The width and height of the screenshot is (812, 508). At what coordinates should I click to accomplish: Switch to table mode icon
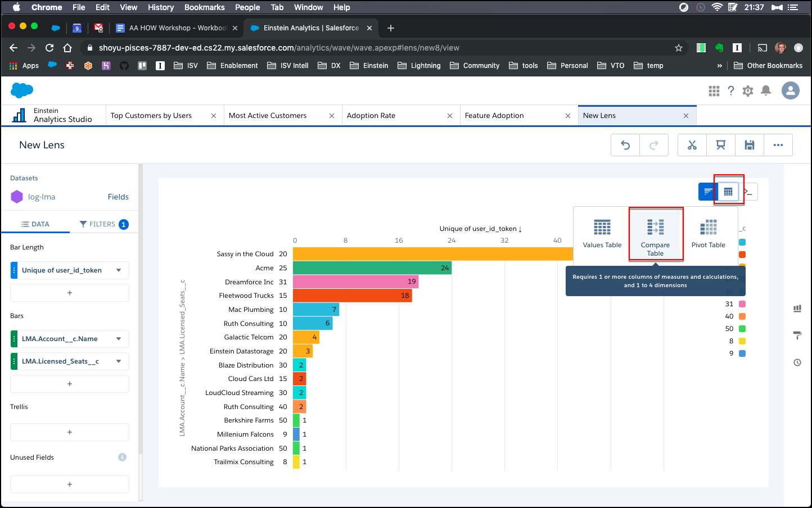(728, 192)
